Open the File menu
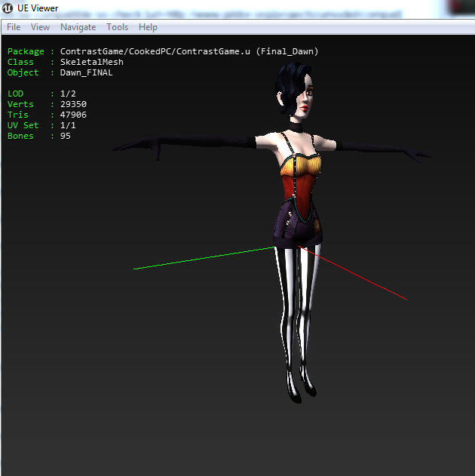The height and width of the screenshot is (476, 475). tap(14, 27)
